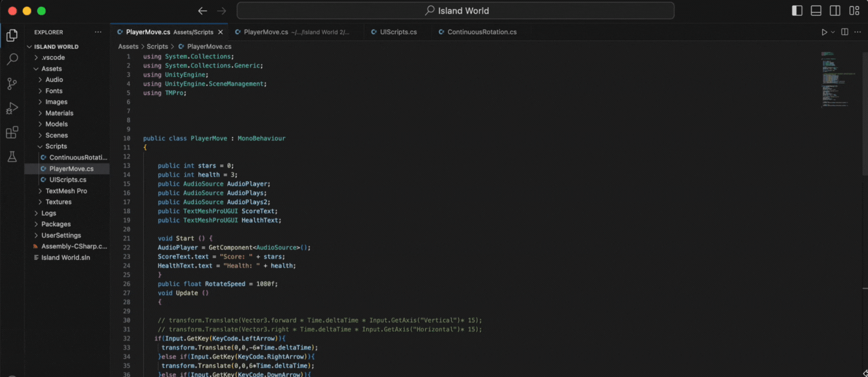Screen dimensions: 868x377
Task: Click the Scripts breadcrumb
Action: coord(157,46)
